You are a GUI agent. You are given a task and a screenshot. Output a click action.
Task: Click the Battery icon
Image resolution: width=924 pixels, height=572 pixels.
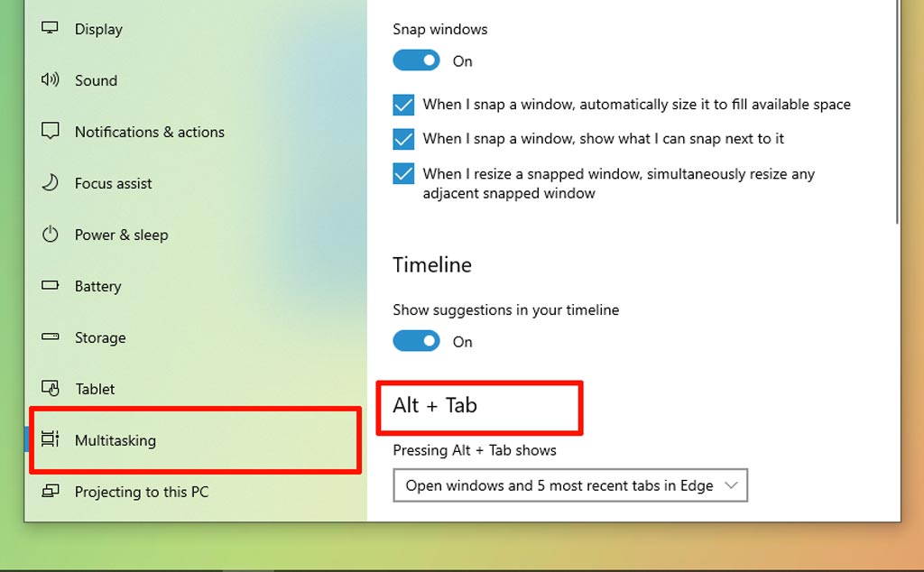click(50, 286)
